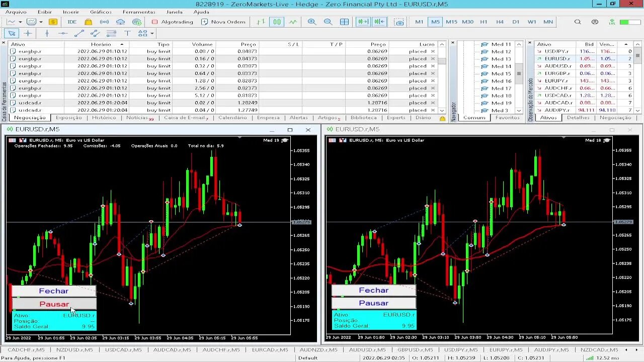Open the Arquivo menu

pyautogui.click(x=16, y=12)
